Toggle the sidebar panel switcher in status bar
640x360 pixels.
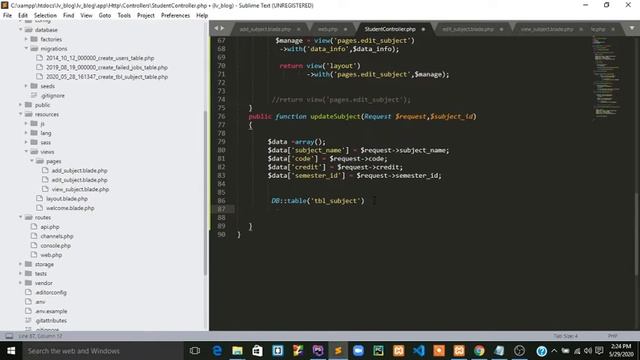(x=9, y=336)
